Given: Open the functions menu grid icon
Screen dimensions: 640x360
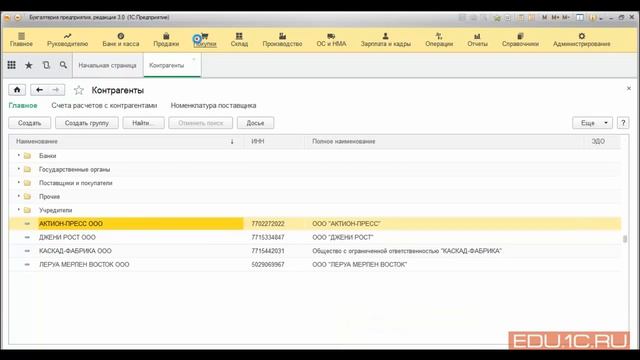Looking at the screenshot, I should coord(11,65).
